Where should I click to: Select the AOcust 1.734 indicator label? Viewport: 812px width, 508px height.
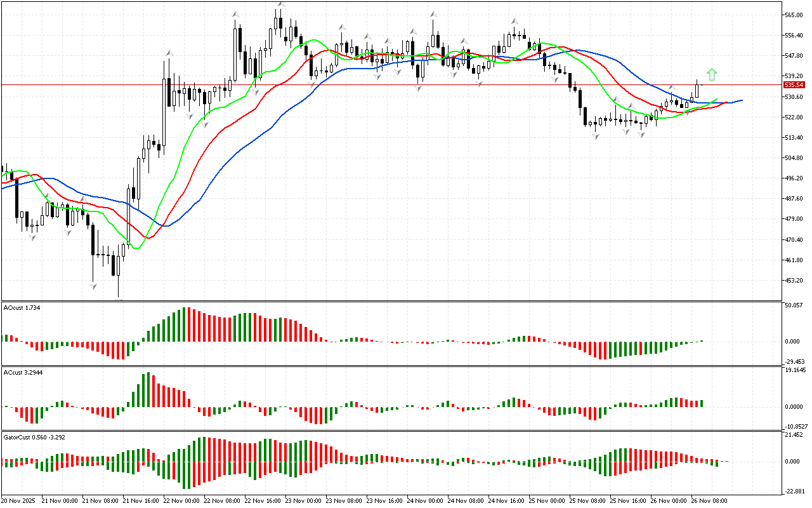[x=23, y=307]
